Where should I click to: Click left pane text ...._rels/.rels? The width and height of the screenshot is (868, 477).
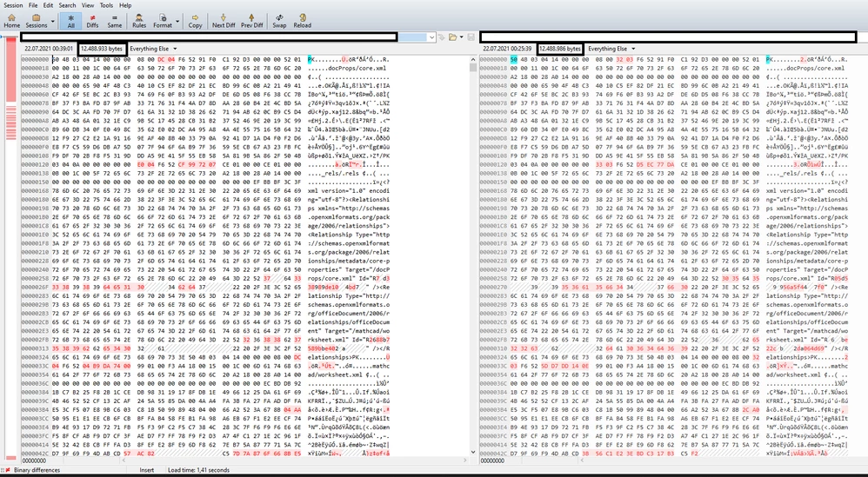coord(334,173)
